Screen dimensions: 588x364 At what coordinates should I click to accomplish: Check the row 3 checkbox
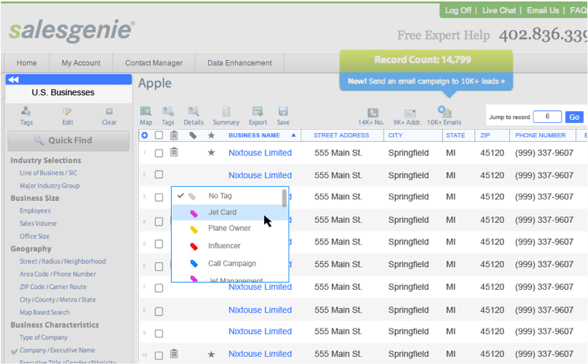[159, 197]
